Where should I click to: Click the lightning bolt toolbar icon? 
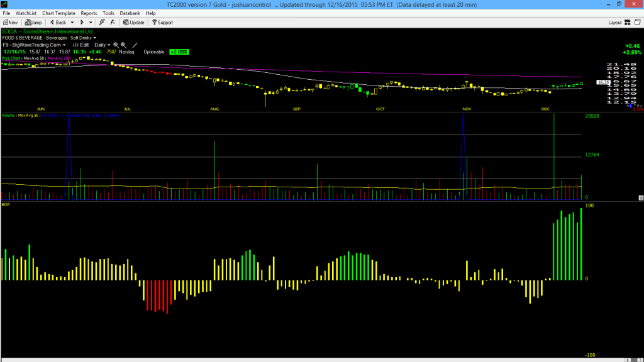[102, 22]
